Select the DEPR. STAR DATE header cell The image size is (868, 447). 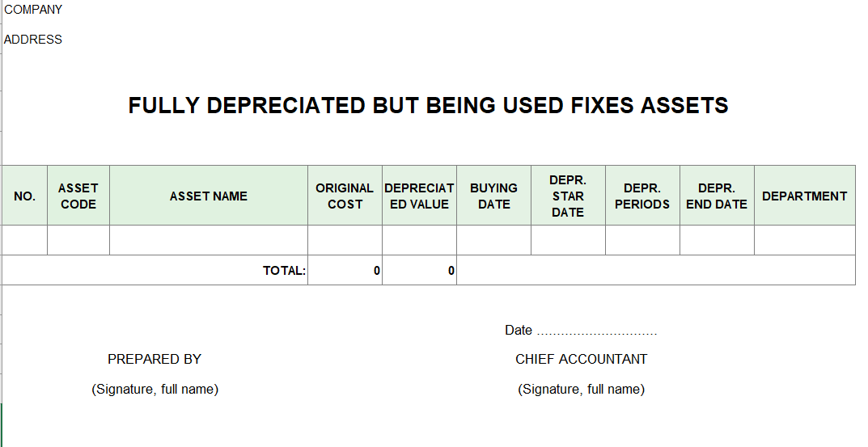point(568,196)
